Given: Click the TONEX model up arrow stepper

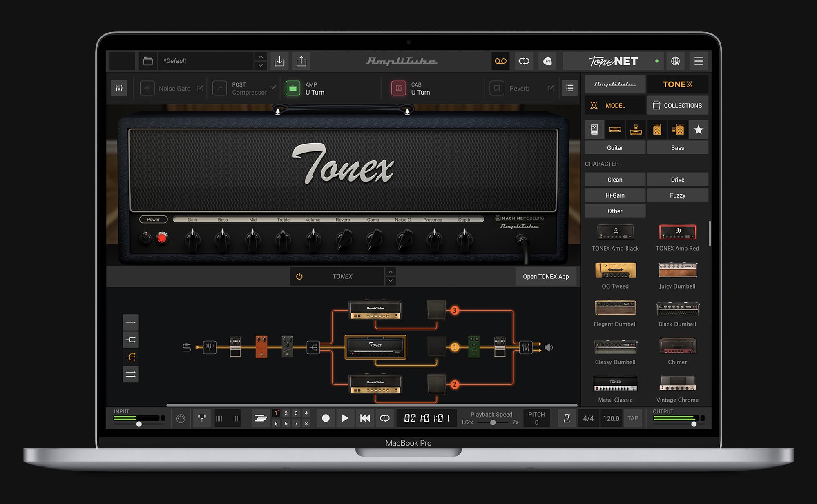Looking at the screenshot, I should (x=391, y=272).
